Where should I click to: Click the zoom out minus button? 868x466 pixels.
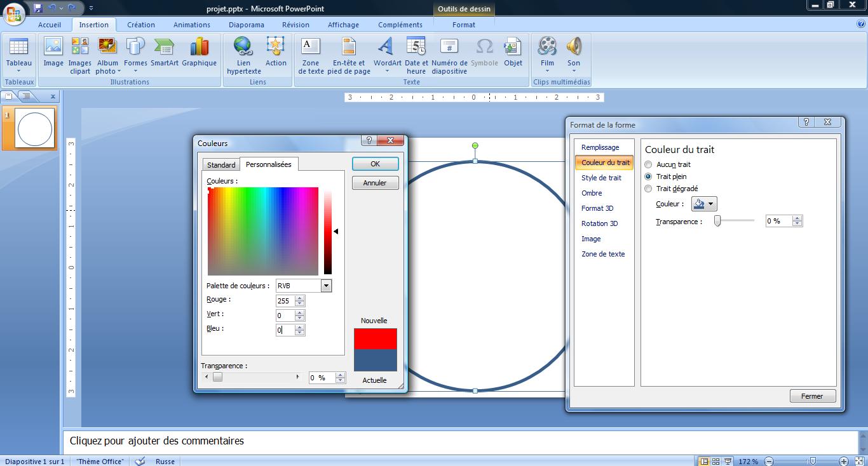point(769,462)
